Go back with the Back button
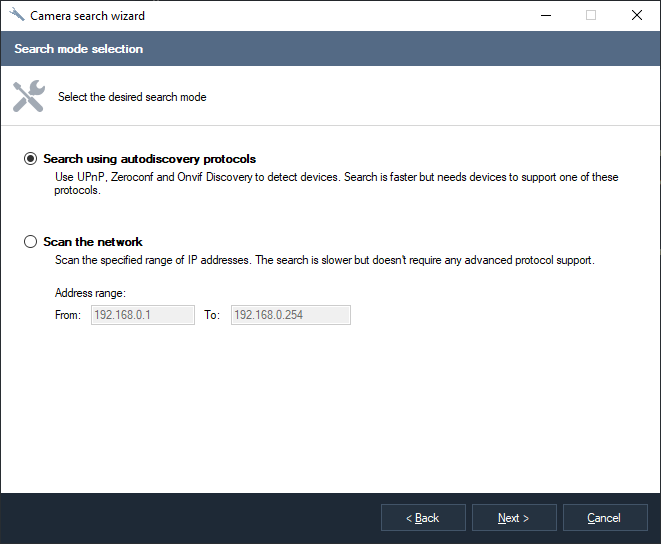 pos(423,518)
